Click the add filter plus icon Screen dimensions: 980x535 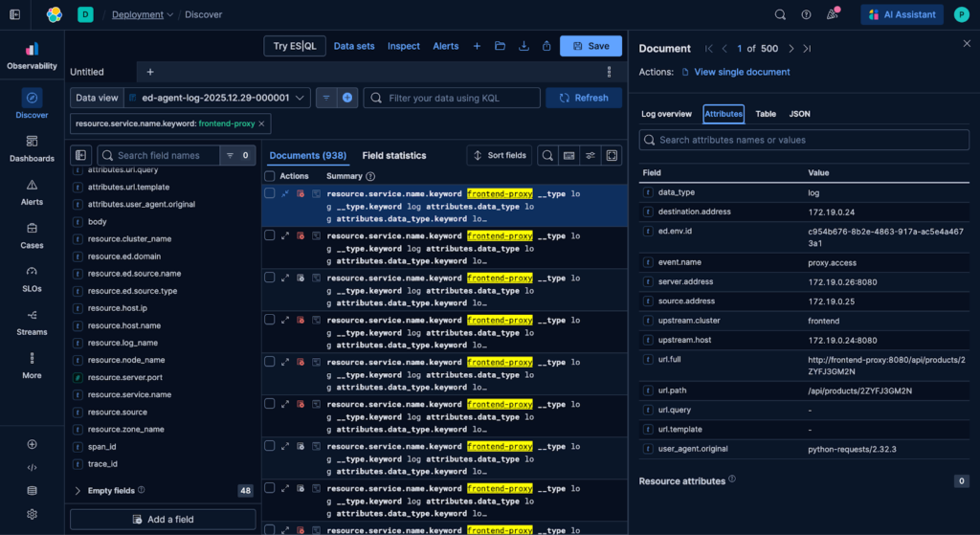coord(347,98)
